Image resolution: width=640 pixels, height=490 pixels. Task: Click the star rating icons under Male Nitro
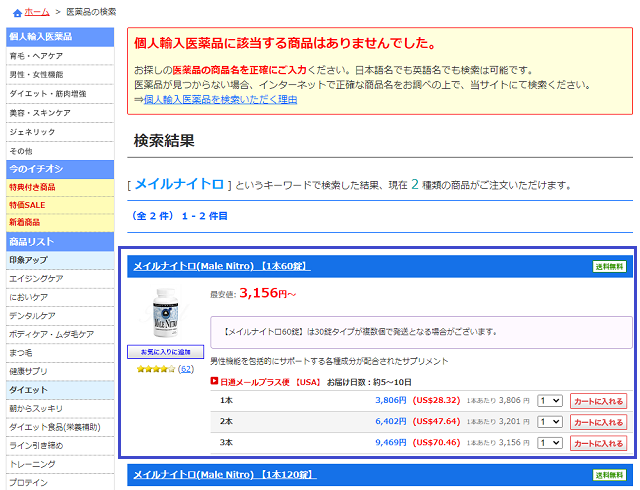[156, 369]
